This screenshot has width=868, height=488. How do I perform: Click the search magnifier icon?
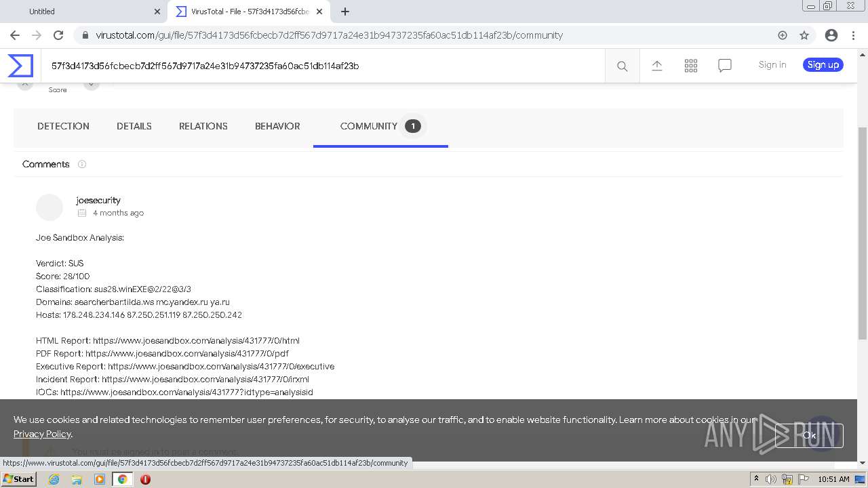point(622,66)
